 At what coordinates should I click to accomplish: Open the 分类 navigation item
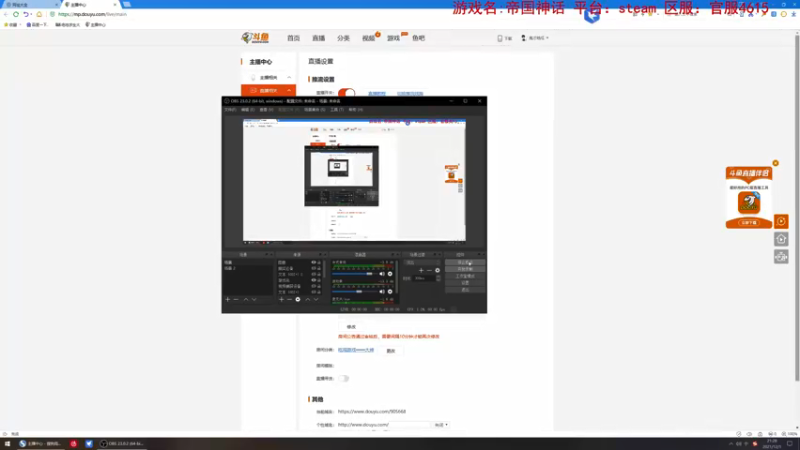343,38
